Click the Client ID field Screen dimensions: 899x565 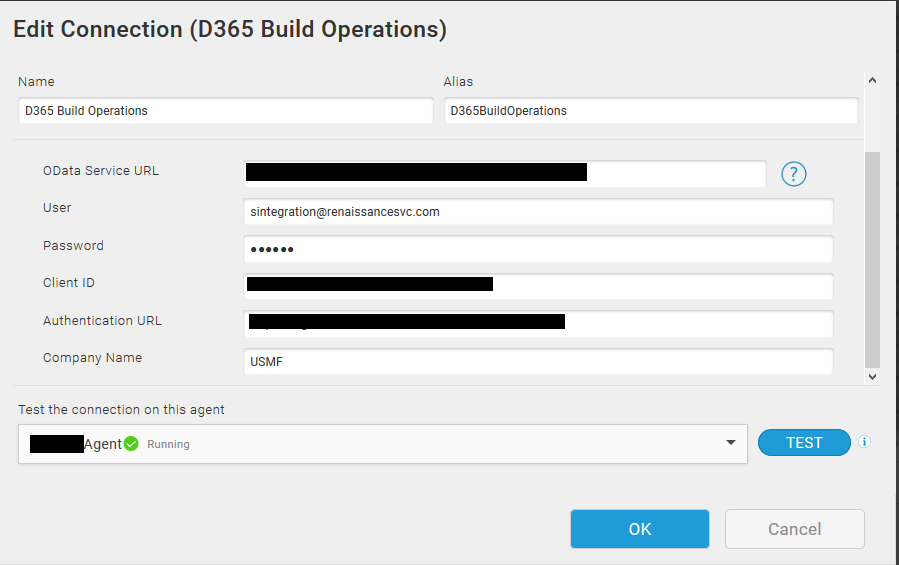pos(538,286)
